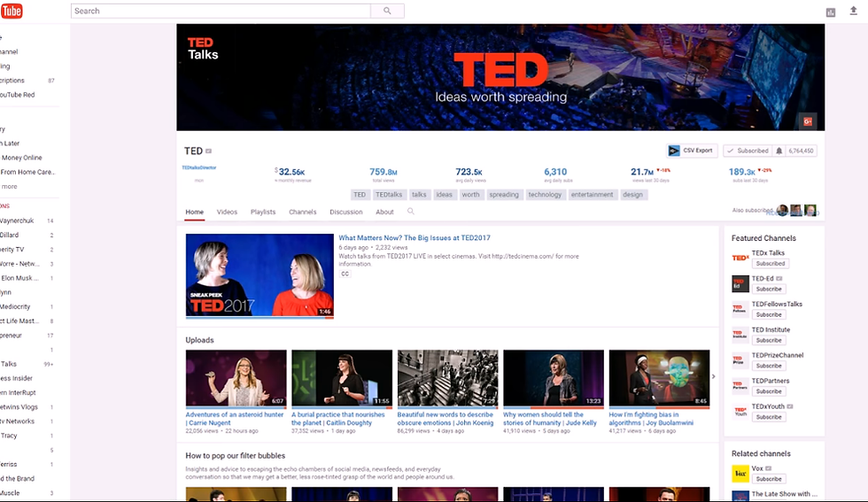Click the 32.56K monthly revenue stat
This screenshot has width=868, height=502.
coord(292,175)
